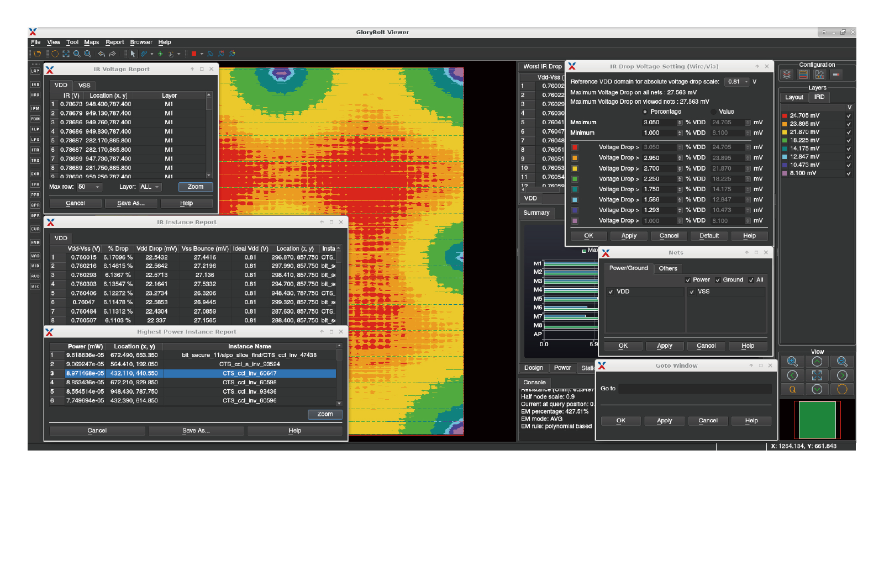Uncheck the All checkbox in Nets window

tap(751, 280)
